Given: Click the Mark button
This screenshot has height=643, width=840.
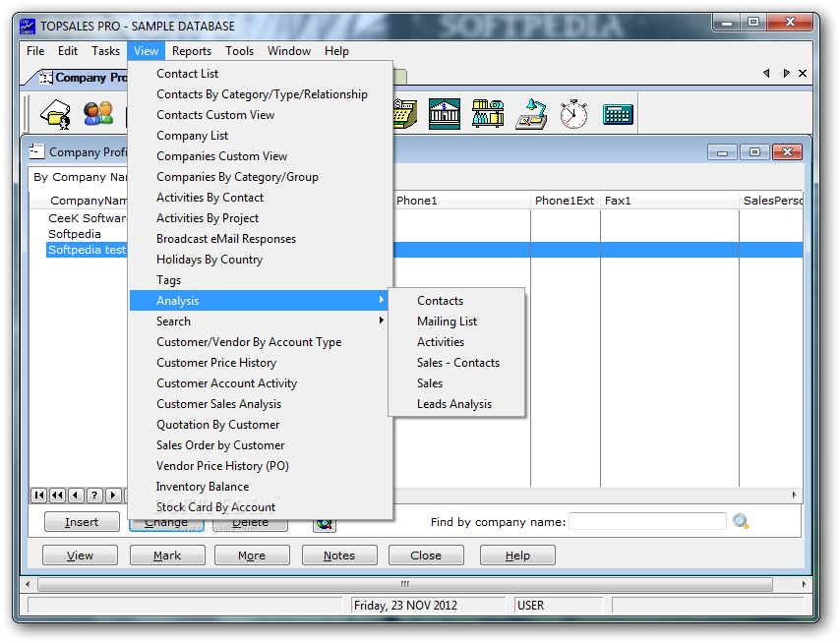Looking at the screenshot, I should pyautogui.click(x=167, y=555).
